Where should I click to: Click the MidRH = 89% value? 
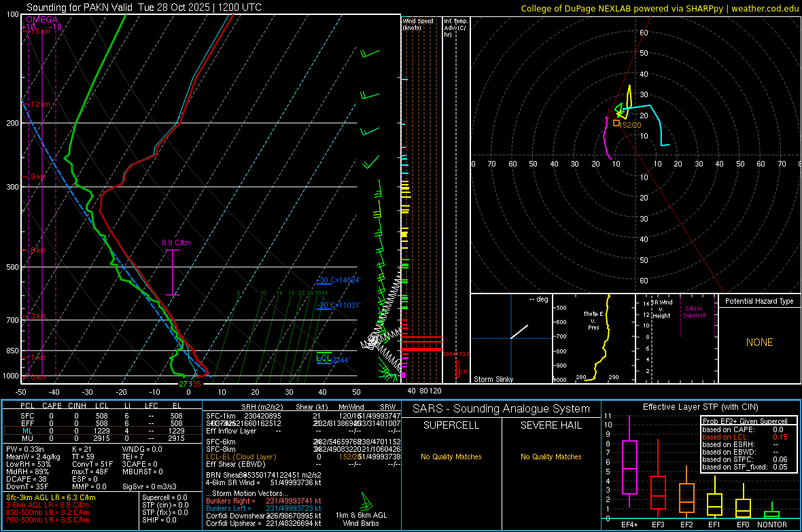pyautogui.click(x=28, y=472)
